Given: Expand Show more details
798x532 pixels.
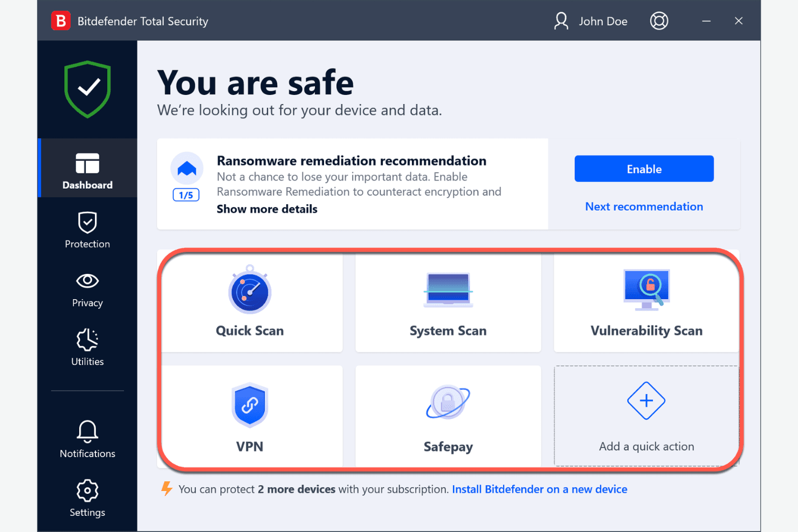Looking at the screenshot, I should click(267, 209).
